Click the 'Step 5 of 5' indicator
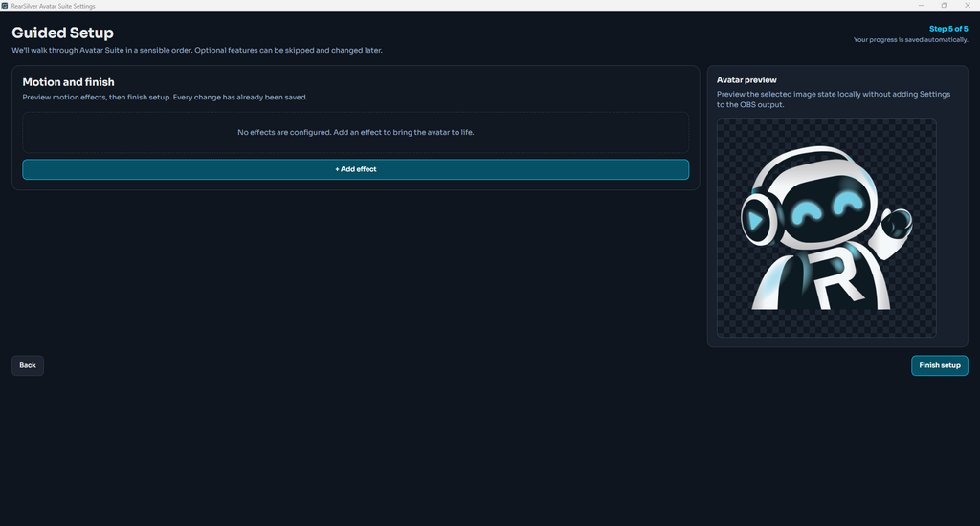Viewport: 980px width, 526px height. point(948,29)
